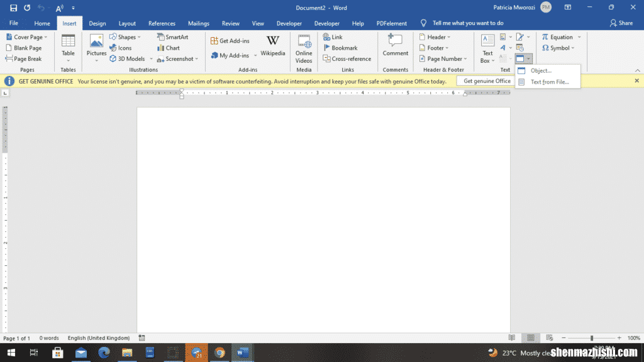The image size is (644, 362).
Task: Insert Pictures from the ribbon
Action: click(x=96, y=49)
